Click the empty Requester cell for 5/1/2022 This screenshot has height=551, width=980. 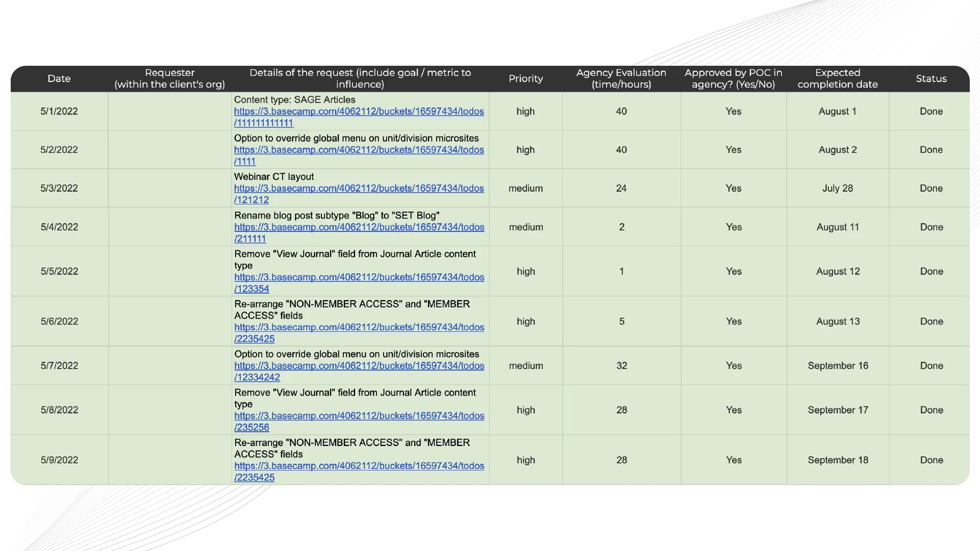170,111
